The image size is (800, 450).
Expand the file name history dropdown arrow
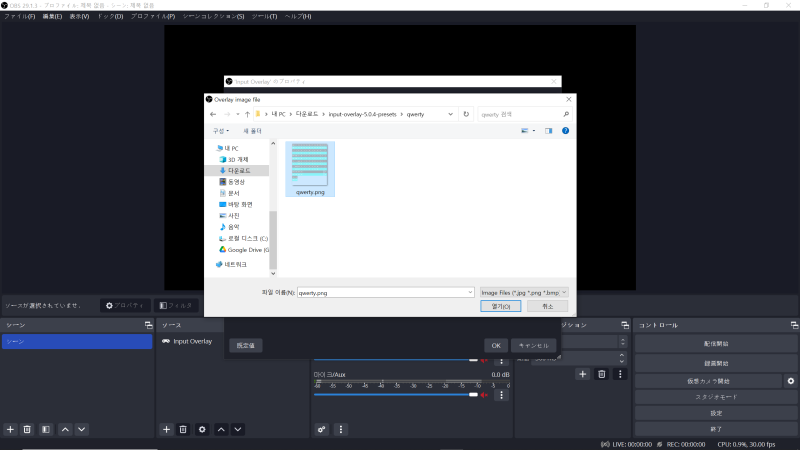[x=469, y=292]
